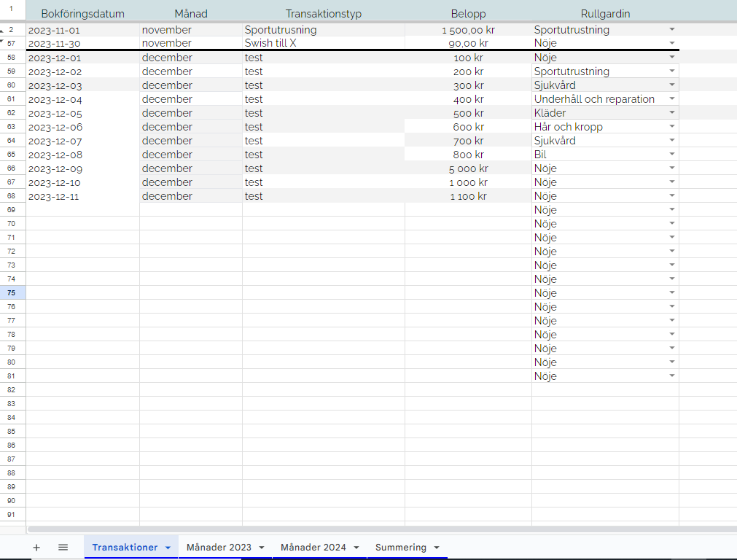Open Underhåll och reparation category dropdown
Screen dimensions: 737x560
click(671, 99)
